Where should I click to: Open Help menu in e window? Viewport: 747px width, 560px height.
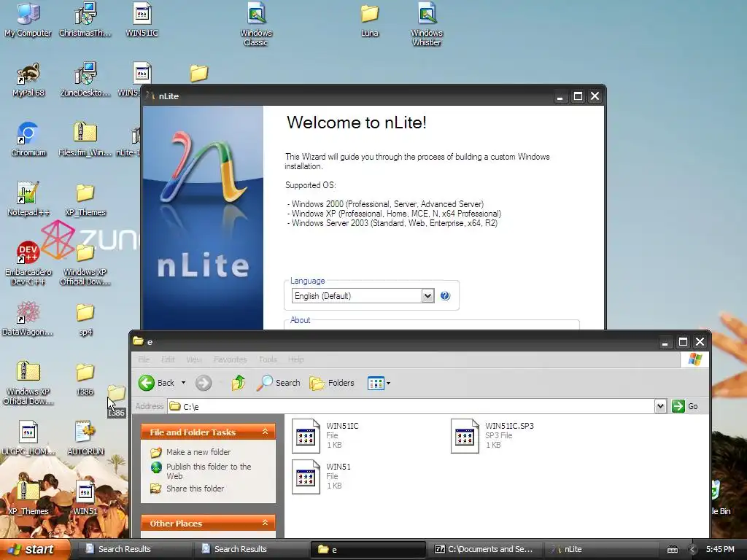[x=296, y=359]
